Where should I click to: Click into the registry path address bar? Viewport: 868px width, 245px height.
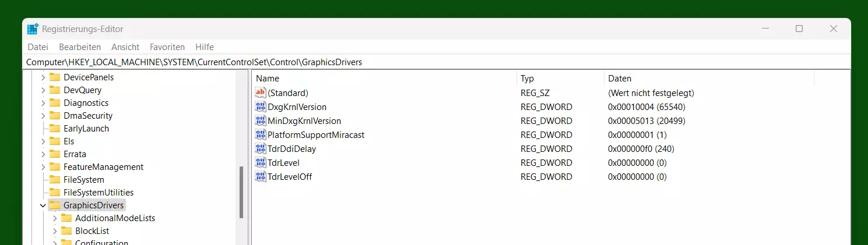coord(437,62)
